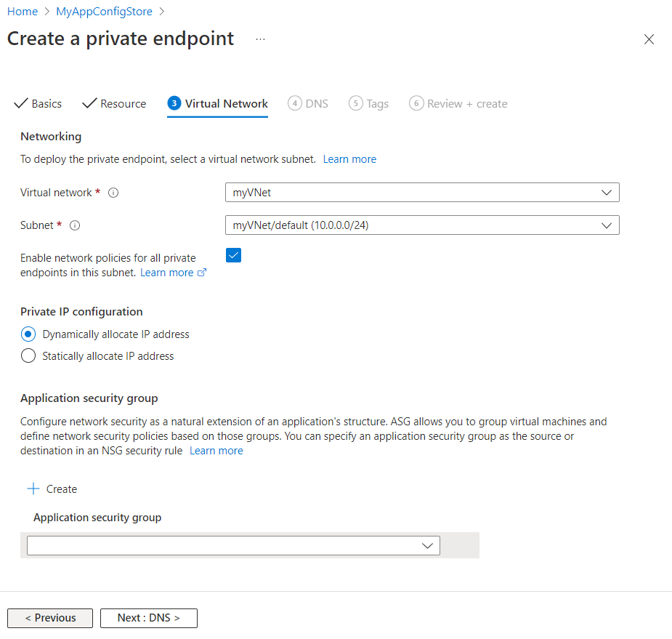Go to the Resource tab
This screenshot has height=639, width=672.
(115, 104)
